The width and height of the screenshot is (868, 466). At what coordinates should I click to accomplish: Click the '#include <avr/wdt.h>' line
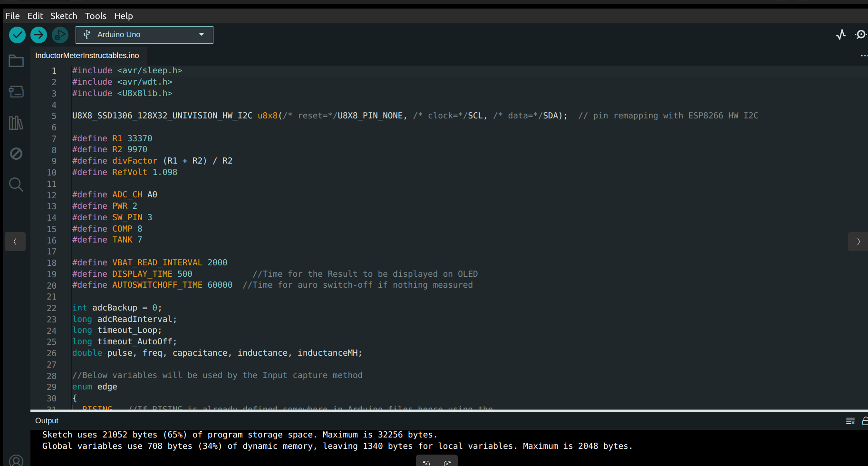coord(122,82)
